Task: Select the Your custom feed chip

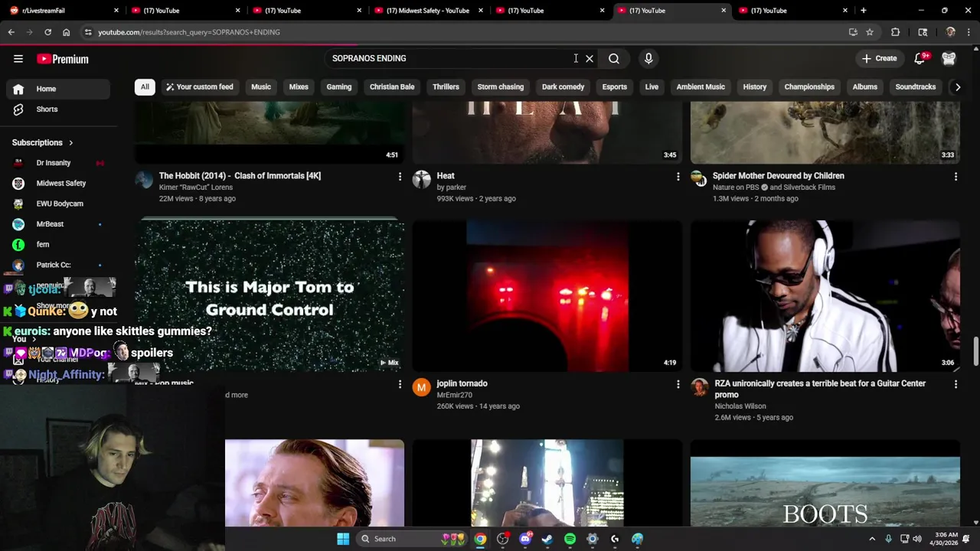Action: coord(199,86)
